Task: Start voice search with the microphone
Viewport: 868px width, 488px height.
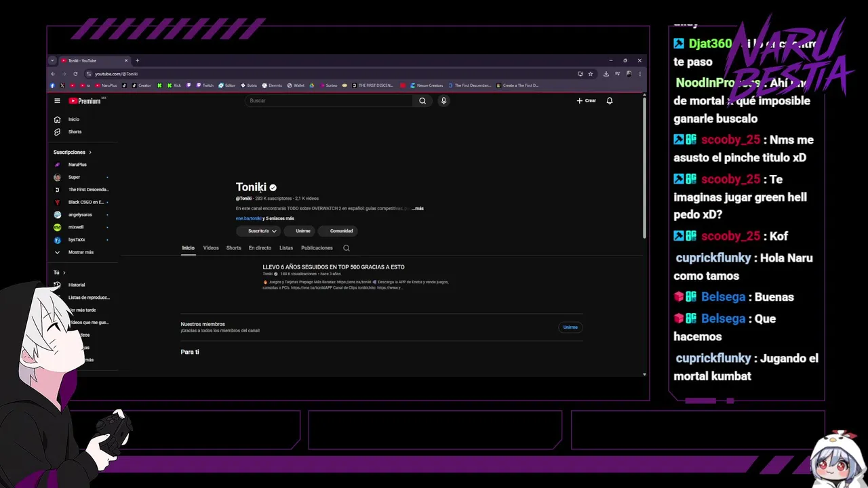Action: coord(443,101)
